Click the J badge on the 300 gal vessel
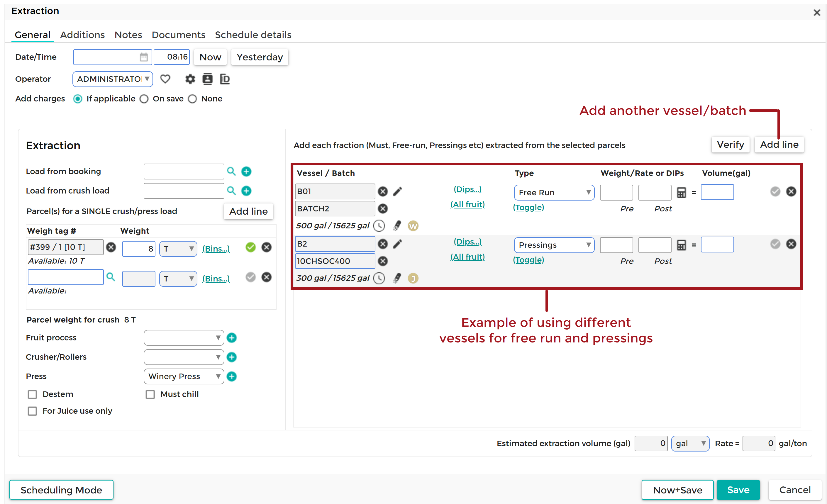Viewport: 827px width, 504px height. (x=413, y=278)
